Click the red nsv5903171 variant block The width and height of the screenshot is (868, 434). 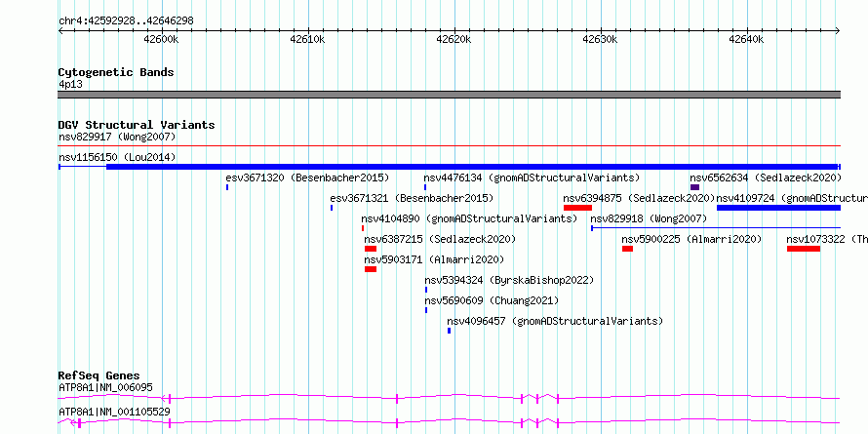coord(371,269)
